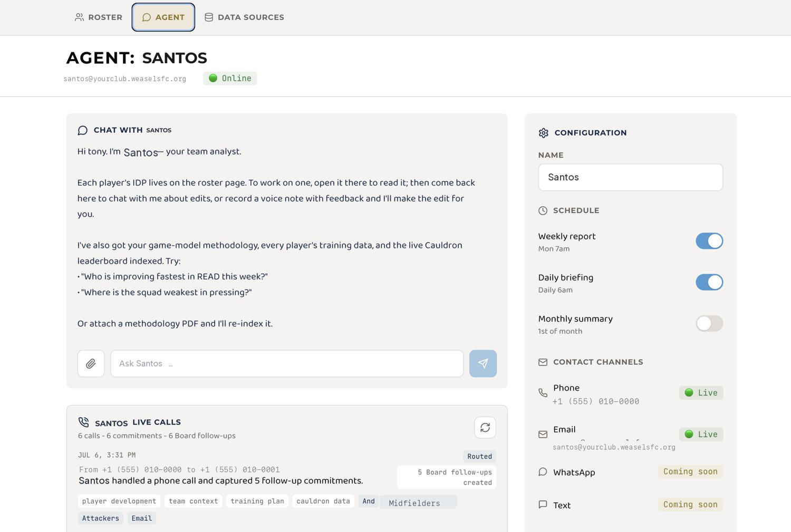Open the Data Sources tab
The height and width of the screenshot is (532, 791).
point(244,17)
